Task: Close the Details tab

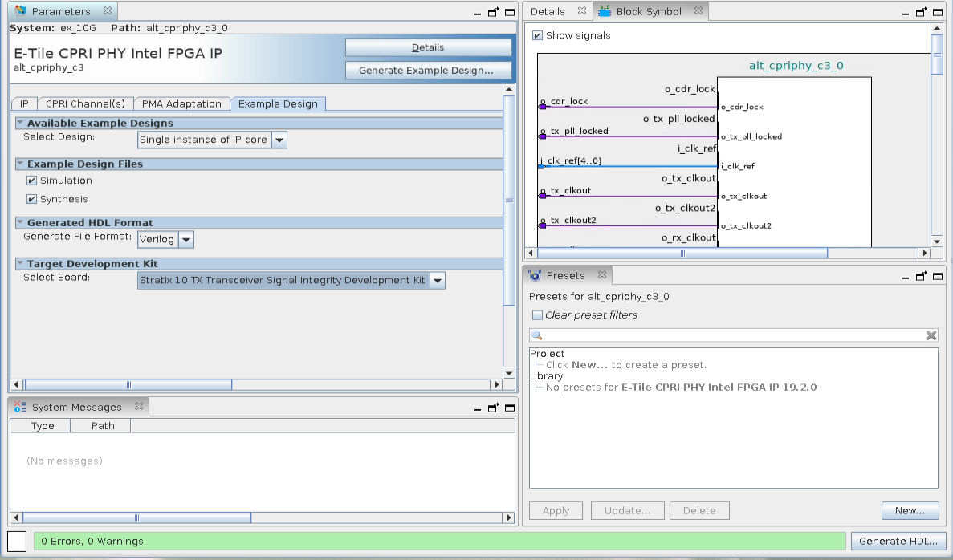Action: (x=581, y=11)
